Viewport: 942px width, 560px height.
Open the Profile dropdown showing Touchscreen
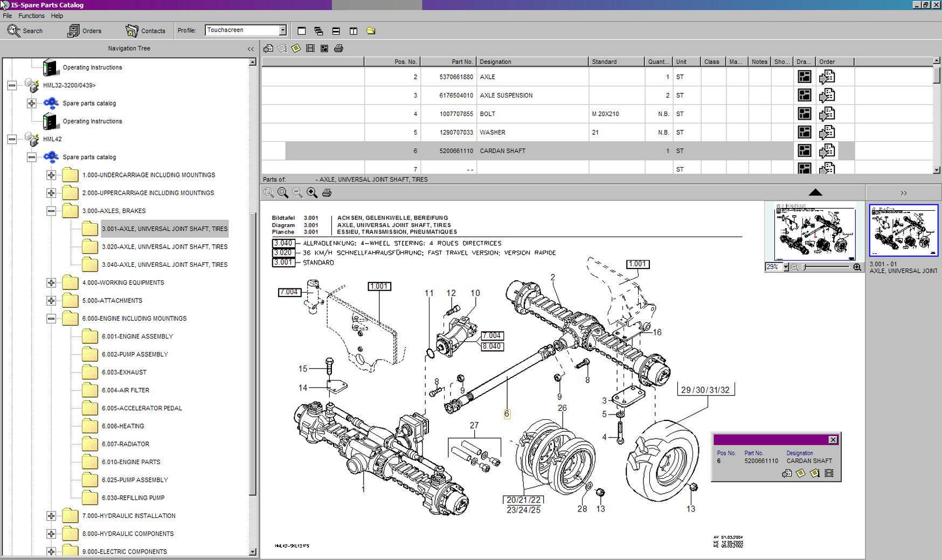coord(282,30)
